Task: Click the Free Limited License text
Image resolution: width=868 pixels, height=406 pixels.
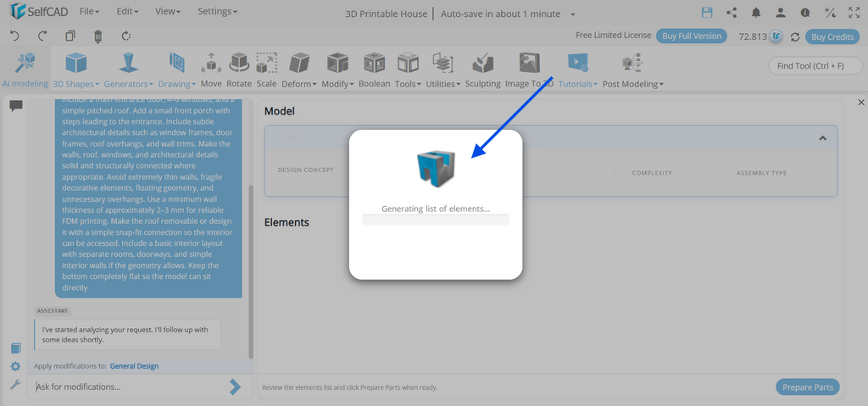Action: (614, 35)
